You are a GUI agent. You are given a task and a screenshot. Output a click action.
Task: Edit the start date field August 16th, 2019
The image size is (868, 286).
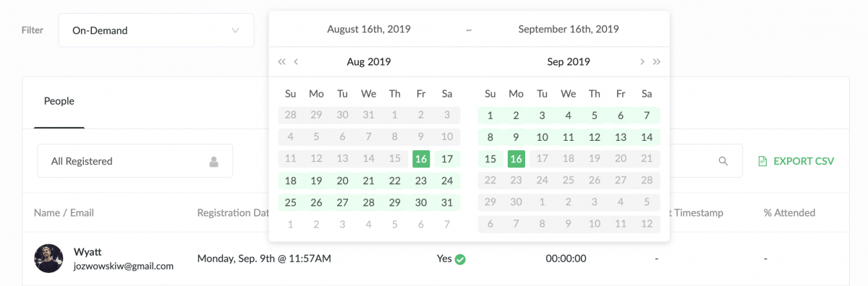pos(369,30)
